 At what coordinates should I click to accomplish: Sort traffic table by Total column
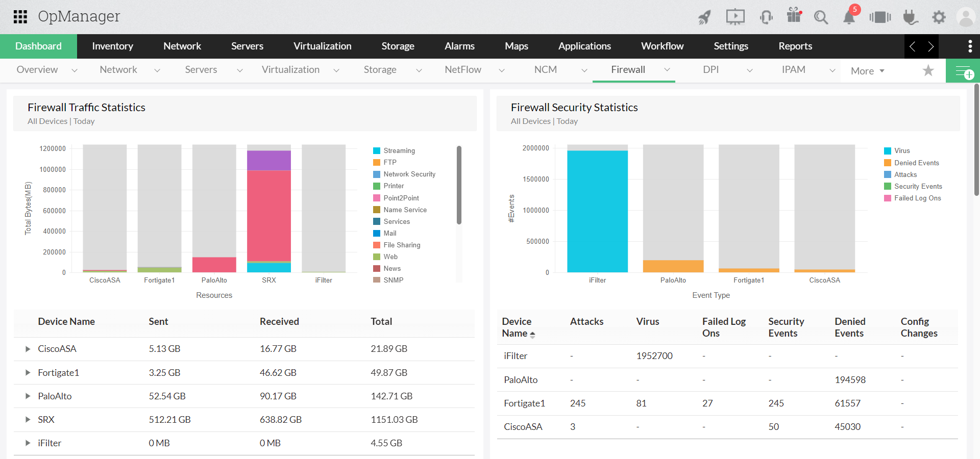click(381, 322)
